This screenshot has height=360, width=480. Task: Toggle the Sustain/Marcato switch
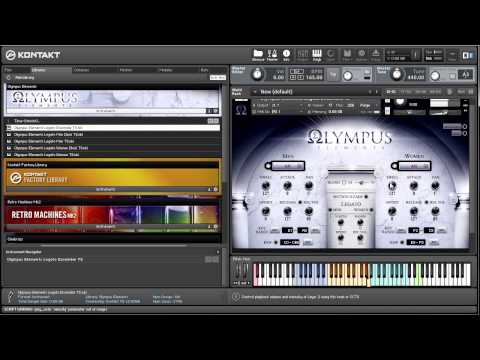[x=366, y=197]
